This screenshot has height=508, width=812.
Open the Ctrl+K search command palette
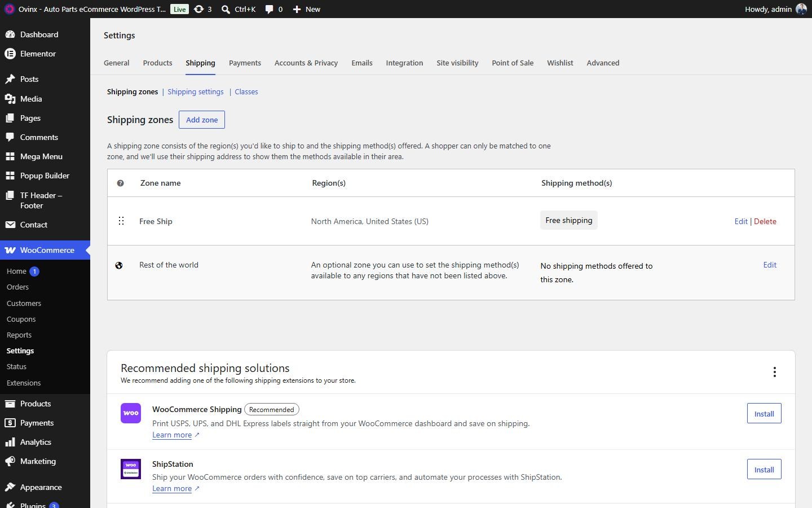coord(239,9)
